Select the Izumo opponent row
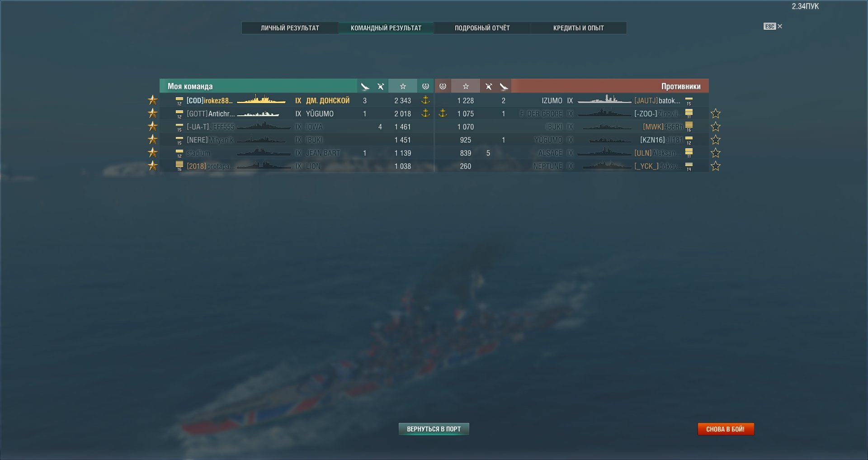 572,100
